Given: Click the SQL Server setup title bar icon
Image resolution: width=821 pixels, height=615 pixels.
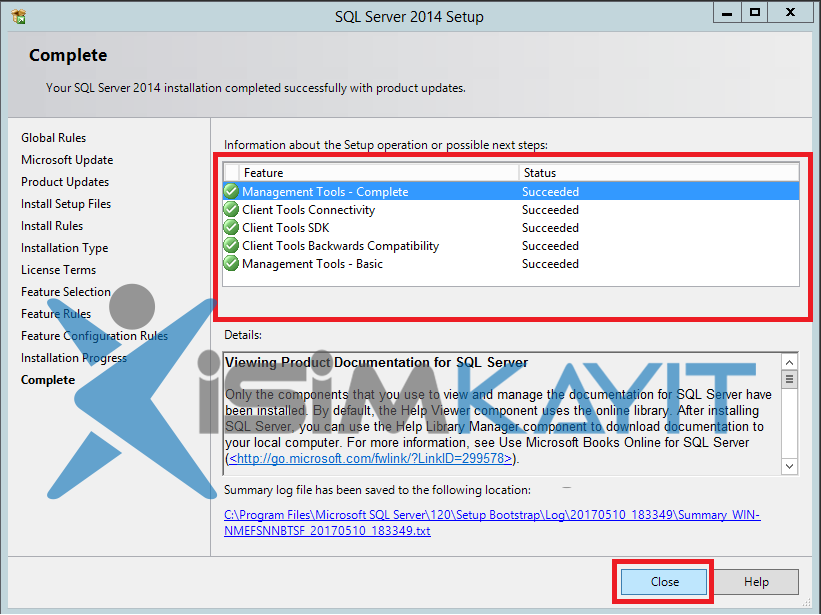Looking at the screenshot, I should pos(19,17).
